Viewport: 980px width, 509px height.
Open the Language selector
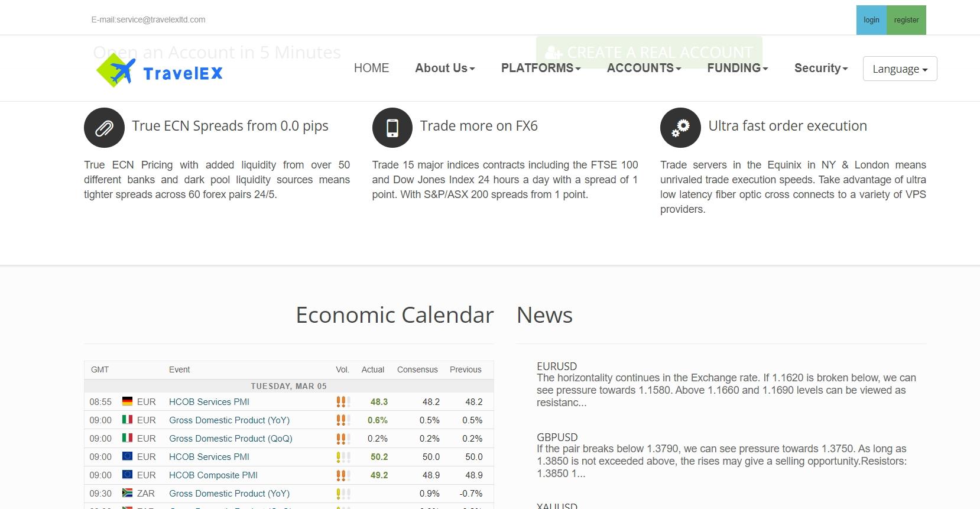click(900, 69)
